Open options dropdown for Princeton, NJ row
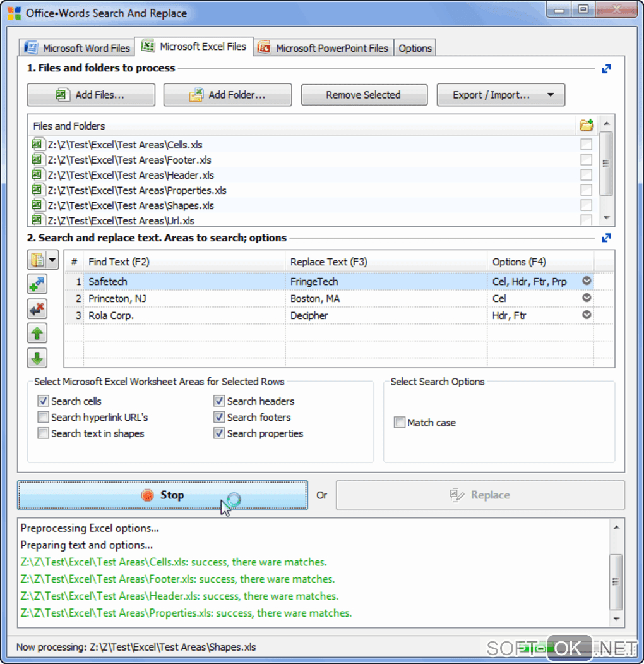The height and width of the screenshot is (664, 644). click(x=587, y=298)
